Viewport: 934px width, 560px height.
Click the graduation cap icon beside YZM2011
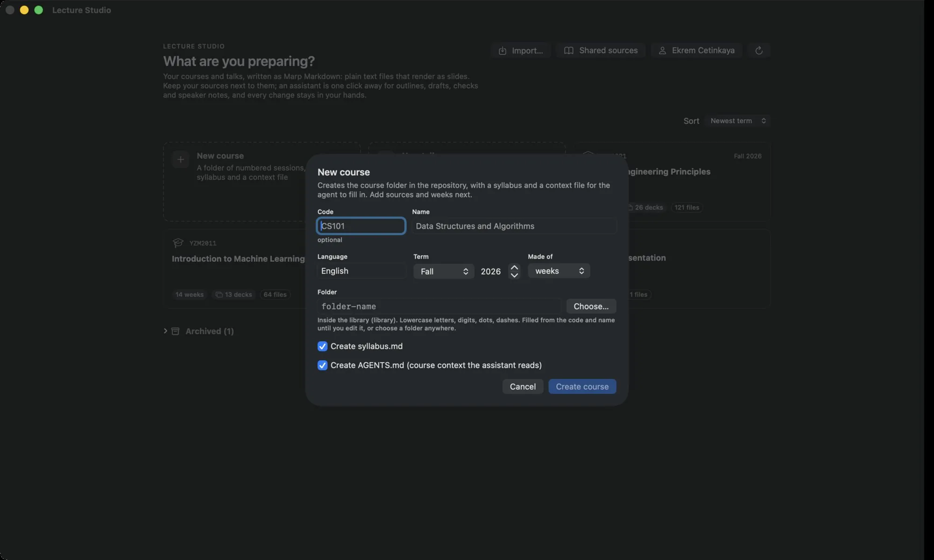click(178, 243)
